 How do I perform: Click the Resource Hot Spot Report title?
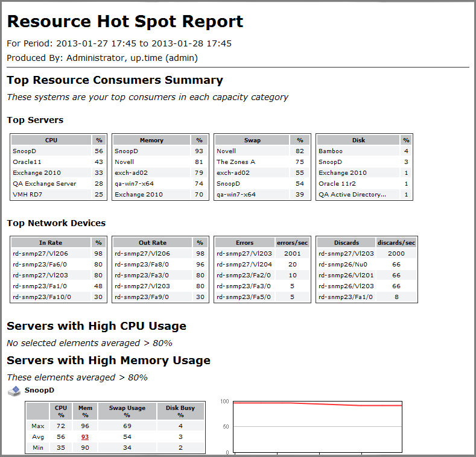tap(125, 22)
